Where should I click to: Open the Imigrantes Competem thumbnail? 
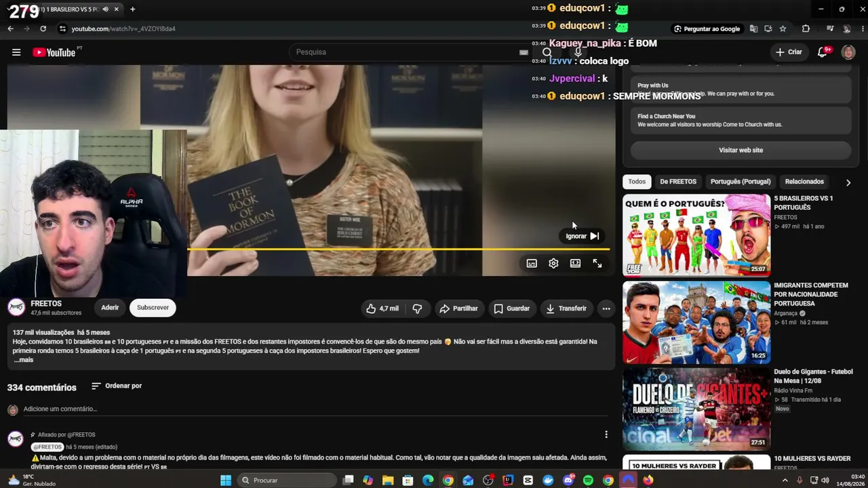[696, 323]
